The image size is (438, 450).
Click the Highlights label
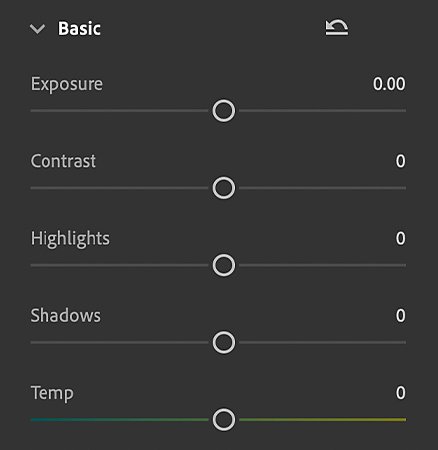70,239
